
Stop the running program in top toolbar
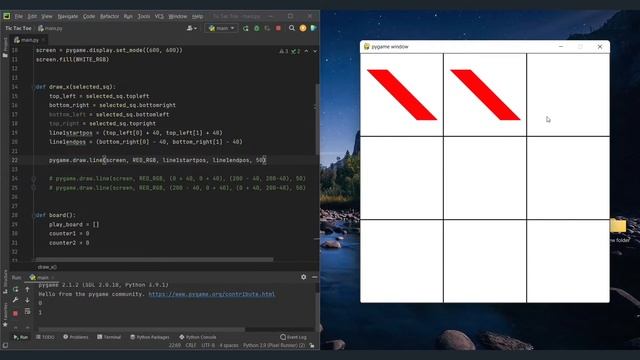coord(278,28)
